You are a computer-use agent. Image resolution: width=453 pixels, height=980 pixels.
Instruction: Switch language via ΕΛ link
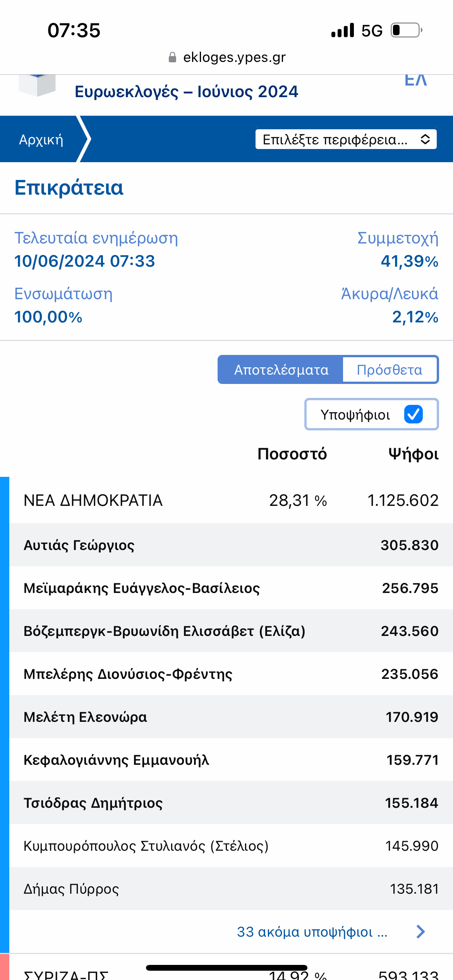(x=415, y=81)
